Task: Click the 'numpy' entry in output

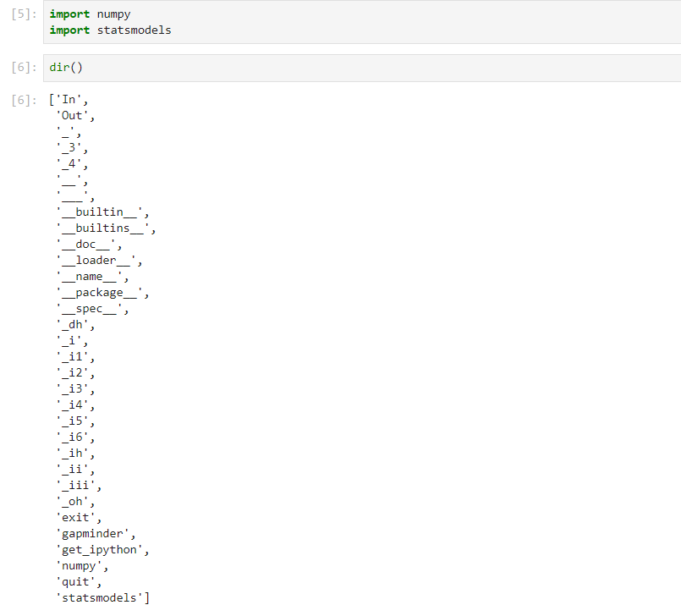Action: coord(80,565)
